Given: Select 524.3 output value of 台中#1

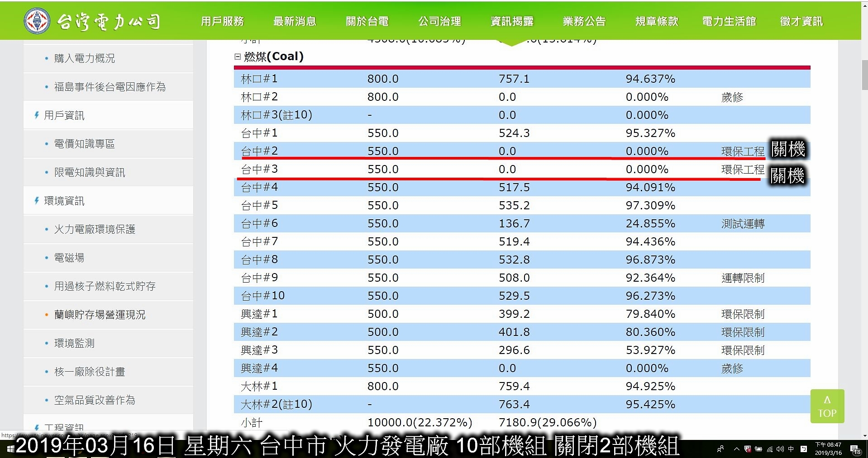Looking at the screenshot, I should tap(514, 133).
